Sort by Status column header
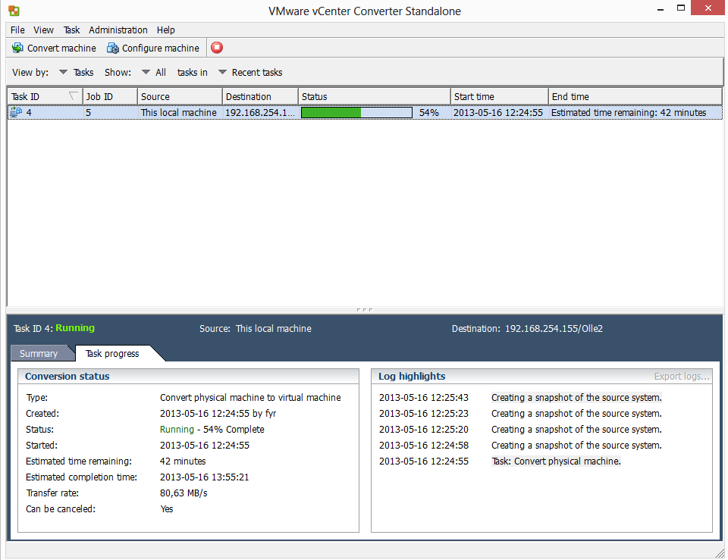Viewport: 728px width, 560px height. (x=374, y=96)
